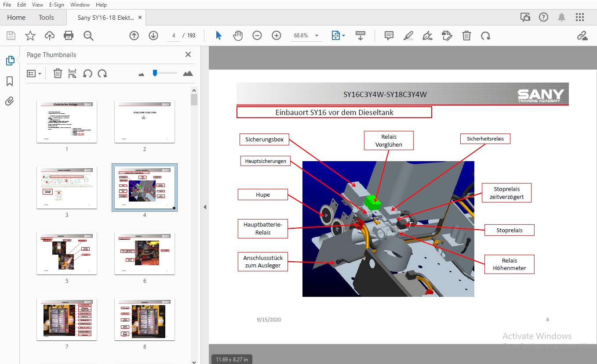Select page 2 thumbnail
The width and height of the screenshot is (597, 364).
click(x=145, y=122)
